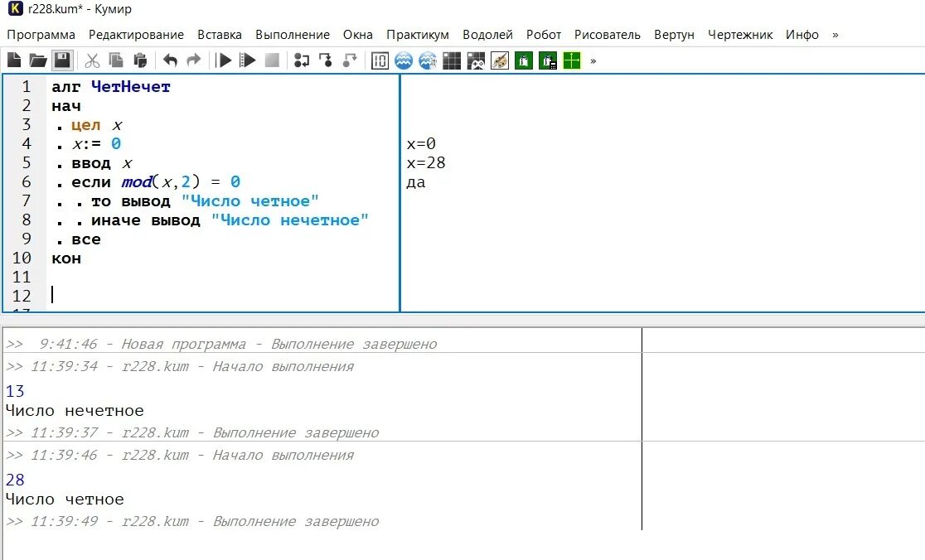
Task: Click the Кумир 'K' application icon in title bar
Action: pyautogui.click(x=16, y=9)
